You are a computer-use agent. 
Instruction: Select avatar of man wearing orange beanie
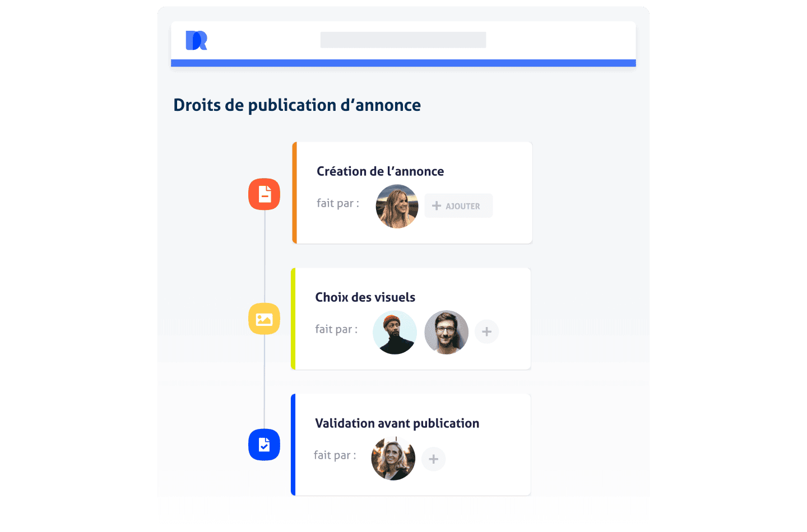point(395,332)
